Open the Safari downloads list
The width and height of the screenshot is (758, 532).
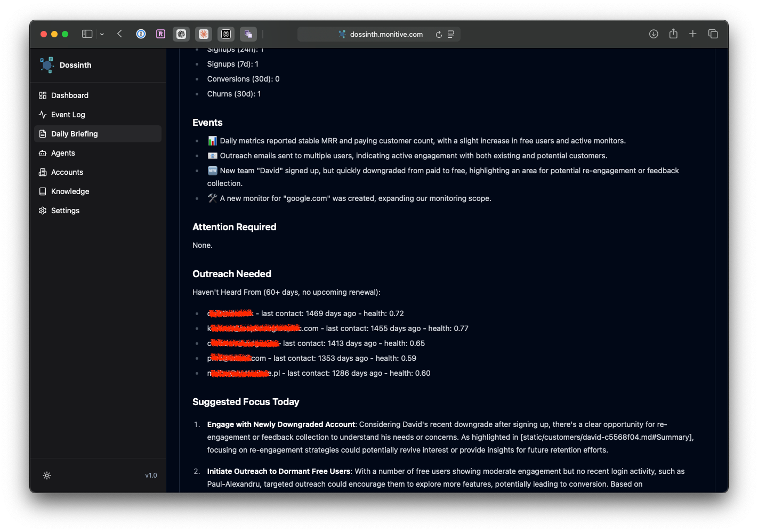click(x=654, y=34)
